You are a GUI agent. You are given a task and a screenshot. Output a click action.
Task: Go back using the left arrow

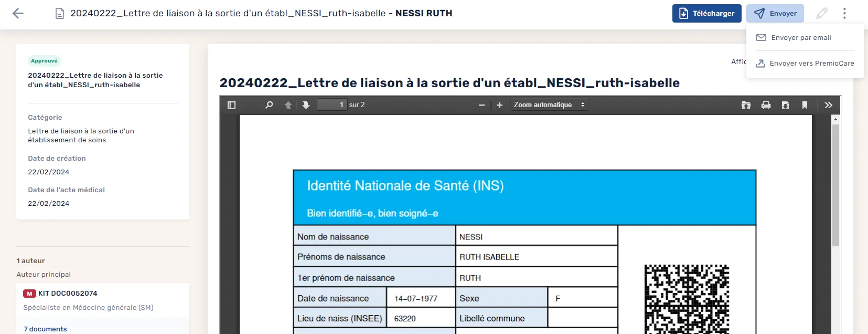pyautogui.click(x=18, y=14)
